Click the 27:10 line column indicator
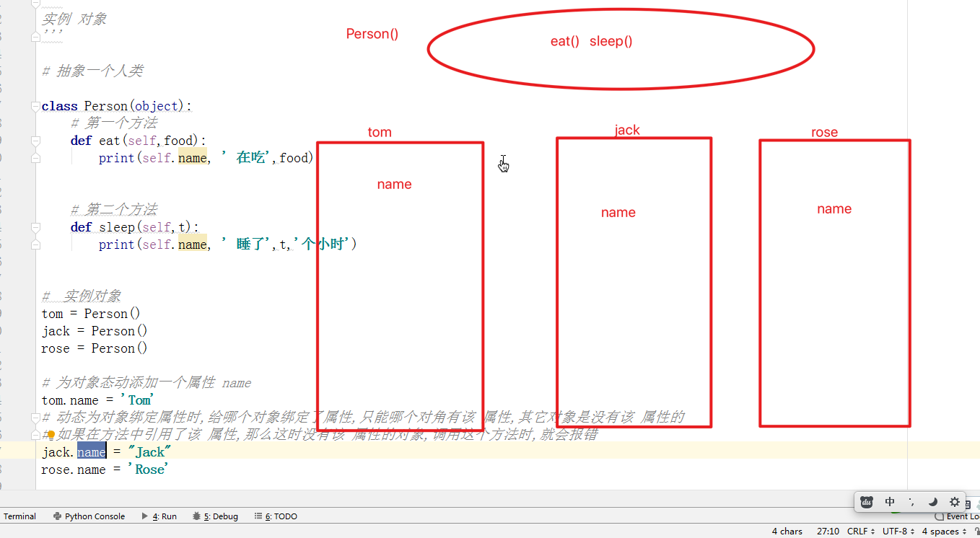The height and width of the screenshot is (538, 980). click(x=828, y=532)
